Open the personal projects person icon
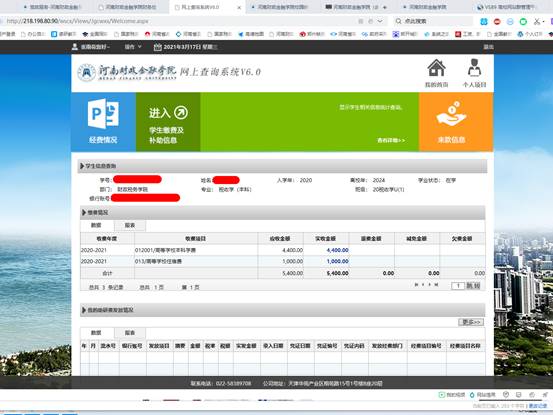This screenshot has height=415, width=553. pyautogui.click(x=474, y=68)
